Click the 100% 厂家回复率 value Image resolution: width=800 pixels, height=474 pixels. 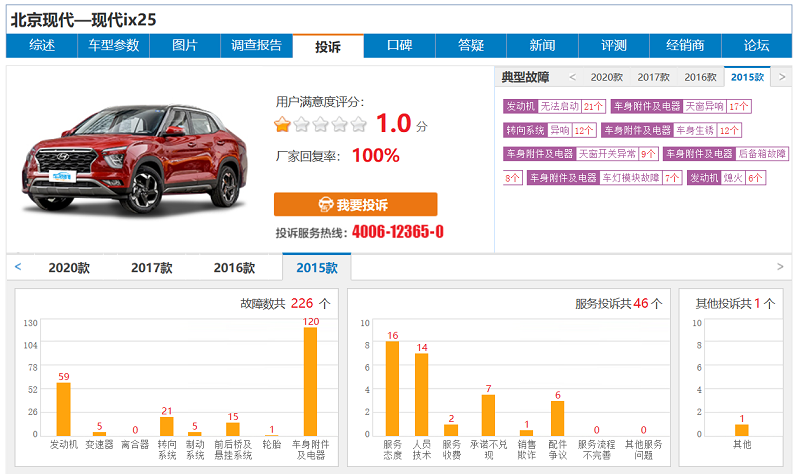click(x=376, y=155)
